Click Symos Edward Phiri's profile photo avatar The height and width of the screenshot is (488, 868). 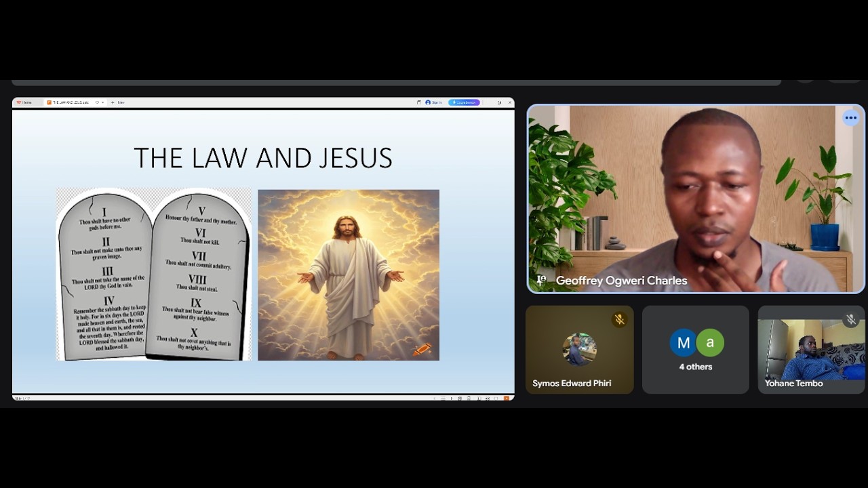click(580, 350)
